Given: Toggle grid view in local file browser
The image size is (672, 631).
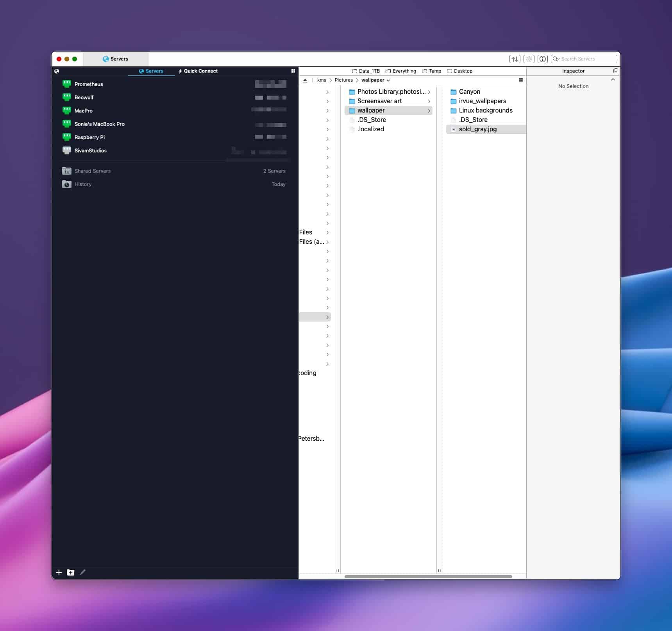Looking at the screenshot, I should (x=520, y=80).
